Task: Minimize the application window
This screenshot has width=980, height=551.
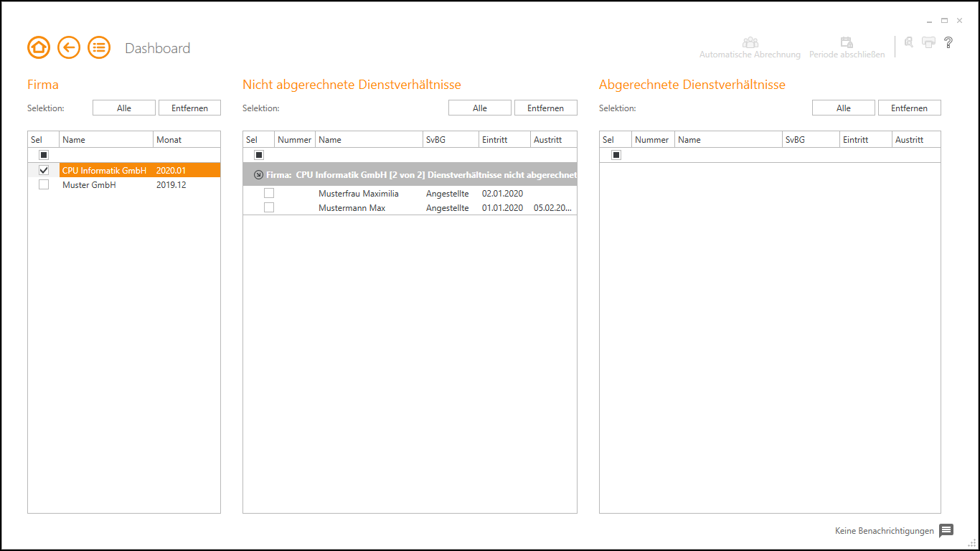Action: (930, 21)
